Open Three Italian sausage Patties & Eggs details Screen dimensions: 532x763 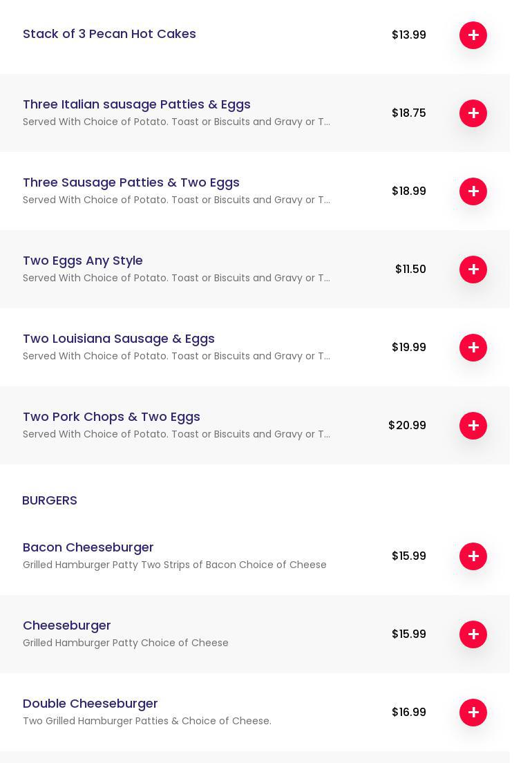click(136, 104)
